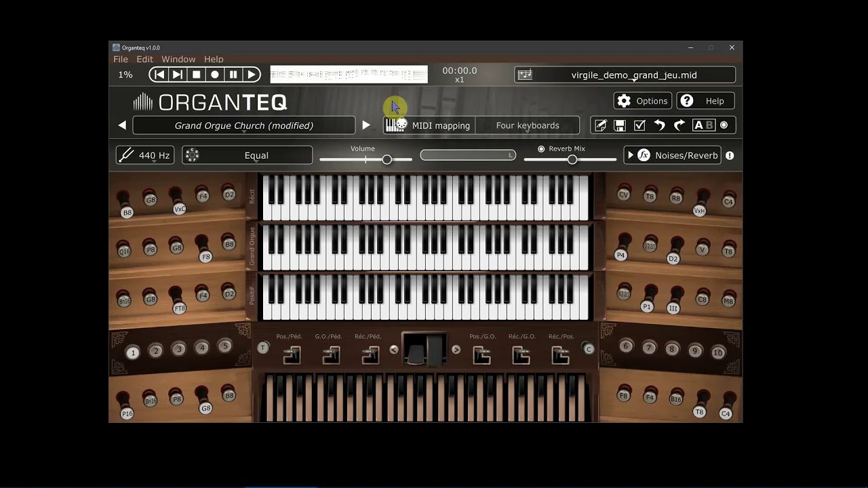This screenshot has height=488, width=868.
Task: Click the tuning fork icon
Action: coord(126,155)
